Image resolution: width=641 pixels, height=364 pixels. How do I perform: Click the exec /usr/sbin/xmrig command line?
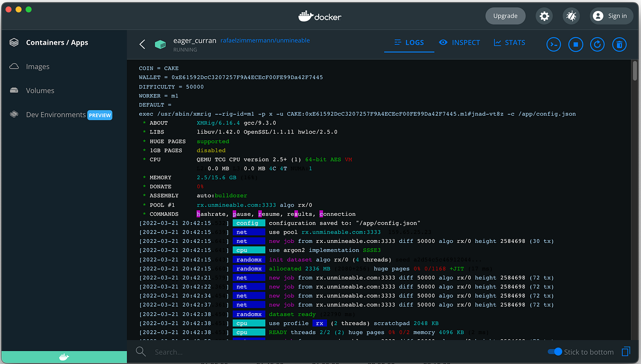[357, 114]
